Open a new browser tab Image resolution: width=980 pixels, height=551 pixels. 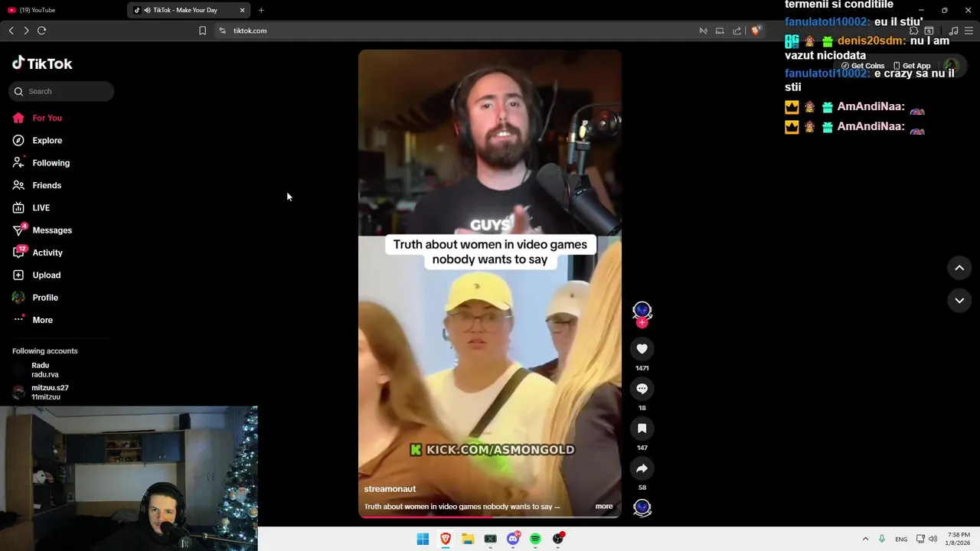(261, 10)
